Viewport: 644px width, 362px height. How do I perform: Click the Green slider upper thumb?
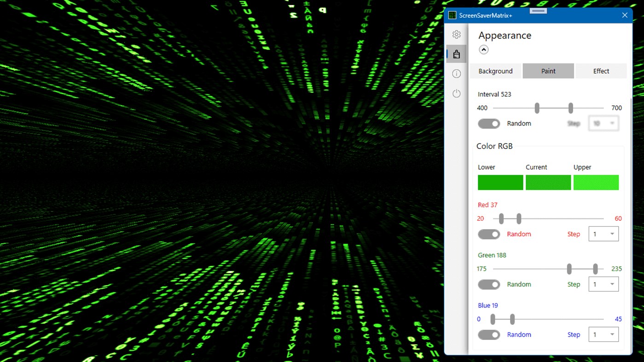pos(595,269)
